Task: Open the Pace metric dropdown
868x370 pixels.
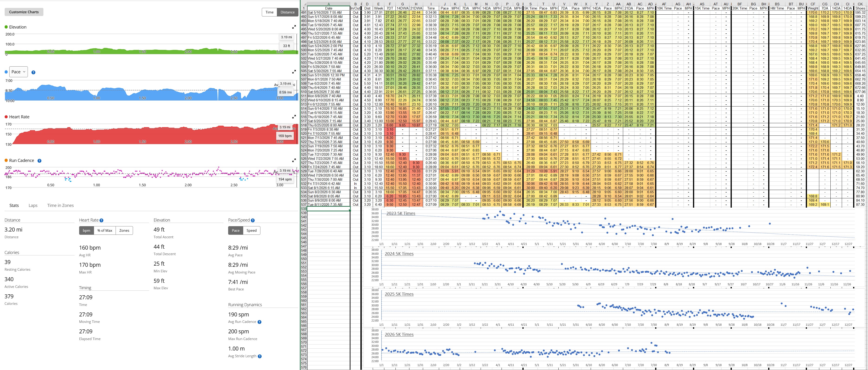Action: 19,72
